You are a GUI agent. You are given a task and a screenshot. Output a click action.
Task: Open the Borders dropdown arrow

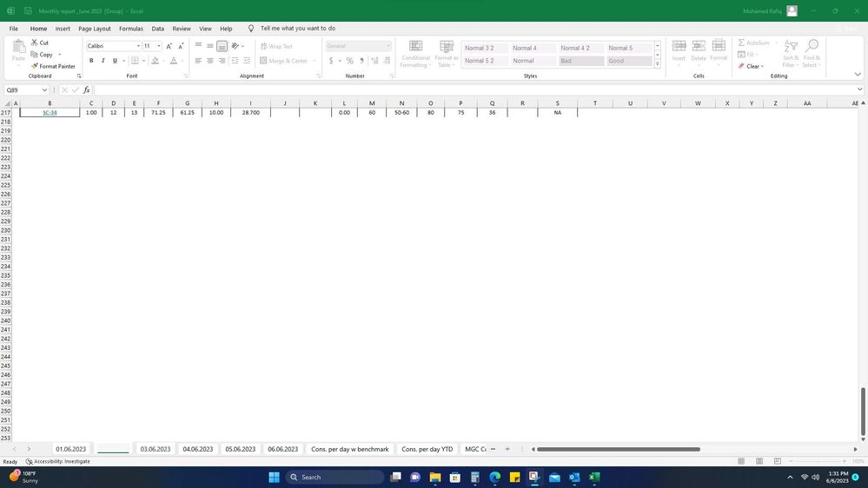(x=144, y=60)
